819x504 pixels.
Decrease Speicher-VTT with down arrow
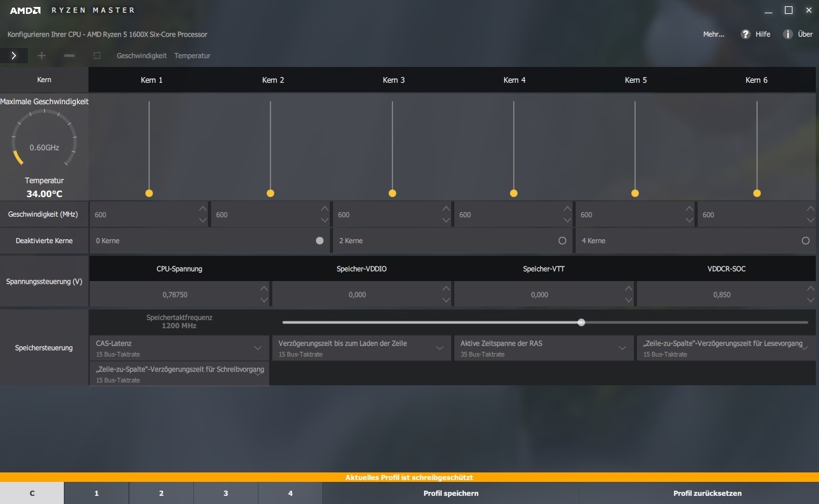click(x=628, y=300)
